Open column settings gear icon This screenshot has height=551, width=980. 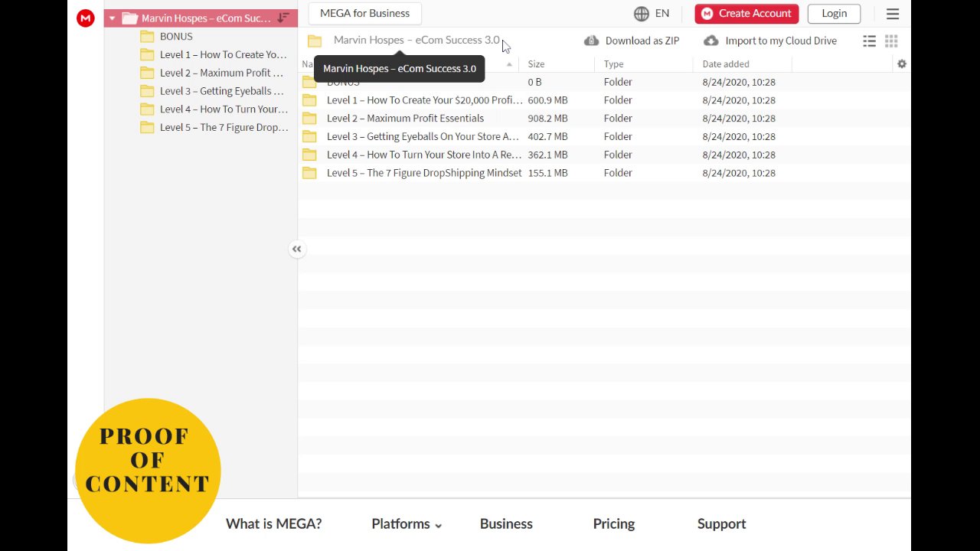click(x=902, y=64)
